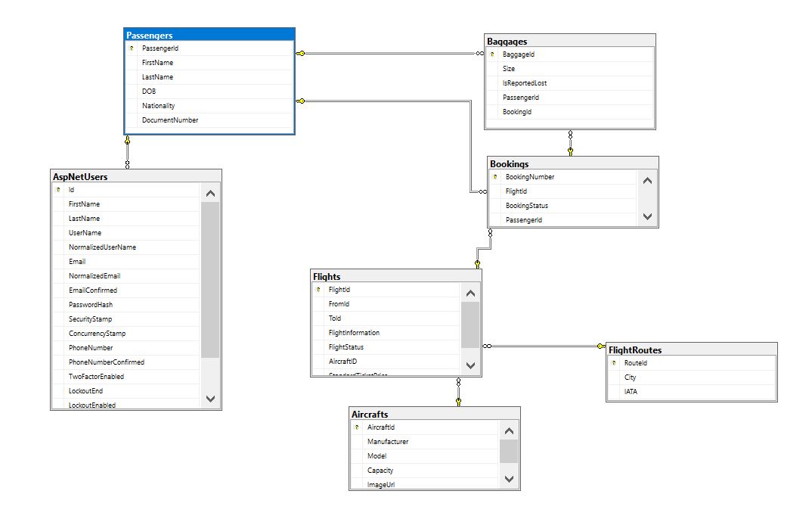The width and height of the screenshot is (812, 522).
Task: Click the primary key icon beside RouteId
Action: click(614, 363)
